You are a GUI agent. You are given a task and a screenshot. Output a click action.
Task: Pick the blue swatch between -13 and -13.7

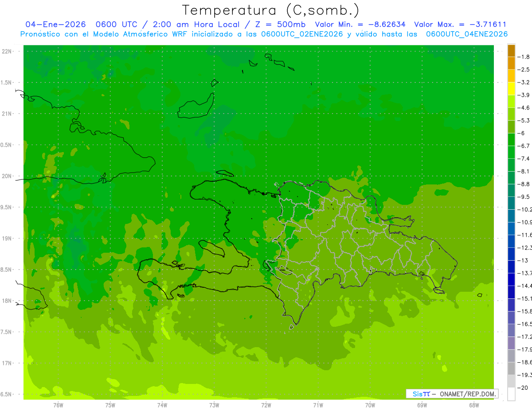click(511, 267)
